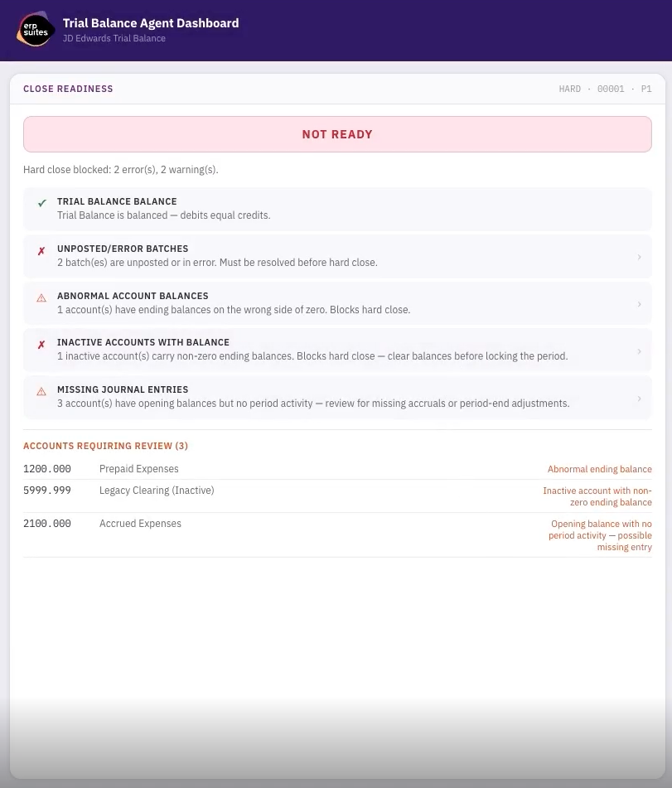Click the NOT READY status banner

(337, 134)
